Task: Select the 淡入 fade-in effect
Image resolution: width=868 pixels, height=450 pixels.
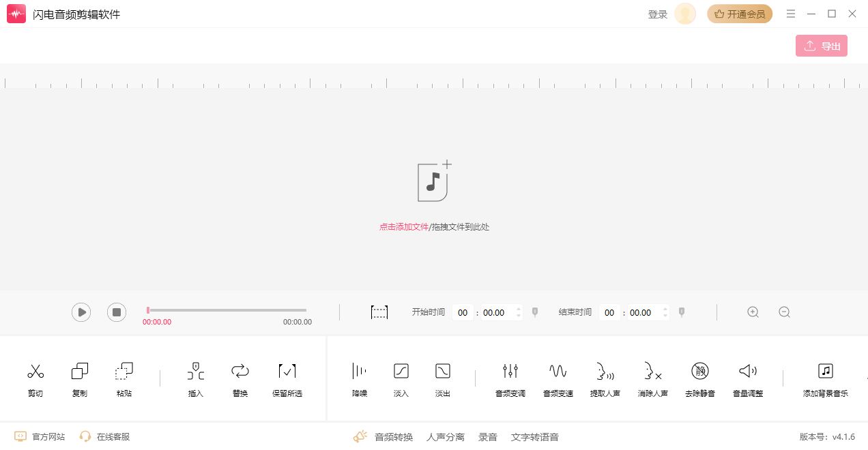Action: [x=401, y=378]
